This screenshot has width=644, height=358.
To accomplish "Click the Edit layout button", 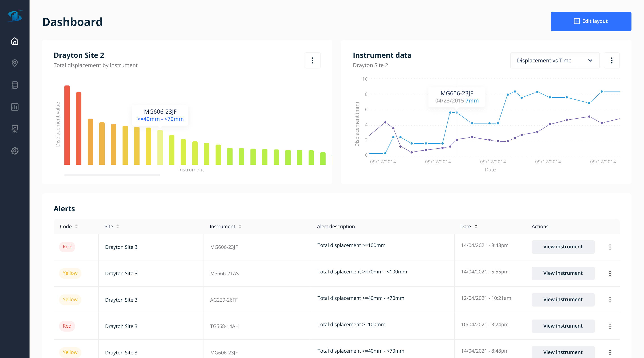I will (x=591, y=21).
